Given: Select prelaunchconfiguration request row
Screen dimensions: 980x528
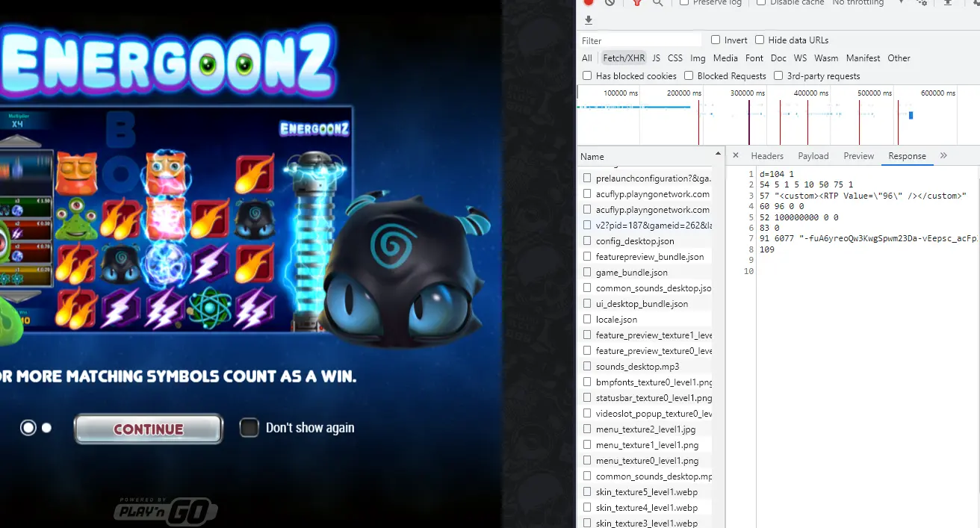Looking at the screenshot, I should (x=646, y=178).
